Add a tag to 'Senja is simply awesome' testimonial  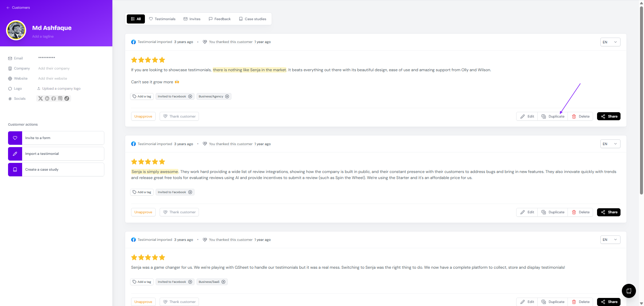[142, 192]
